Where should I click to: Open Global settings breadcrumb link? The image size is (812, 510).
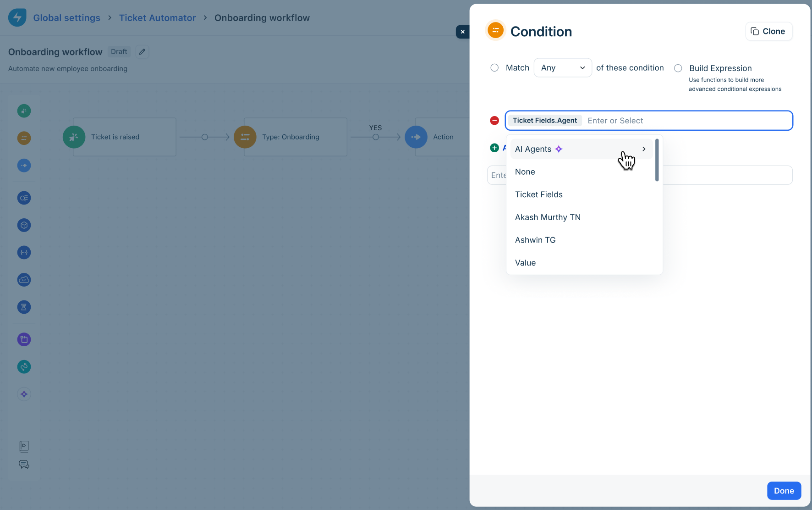(x=67, y=18)
